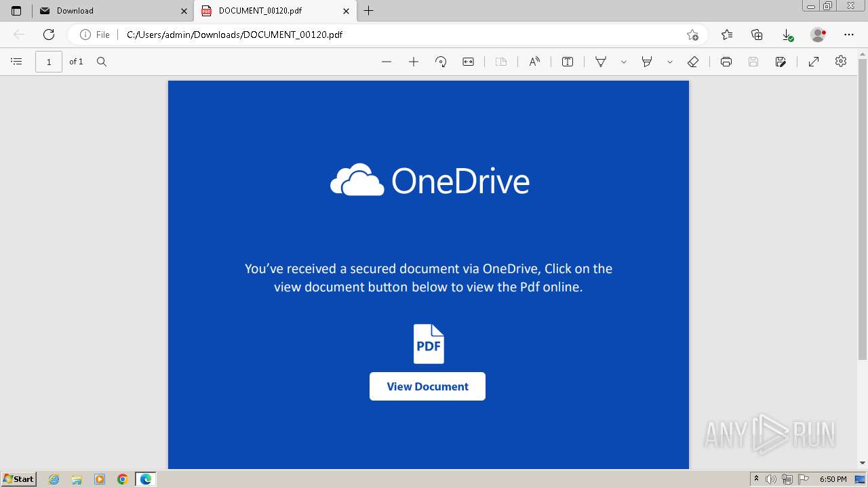Image resolution: width=868 pixels, height=488 pixels.
Task: Add this page to favorites
Action: click(692, 35)
